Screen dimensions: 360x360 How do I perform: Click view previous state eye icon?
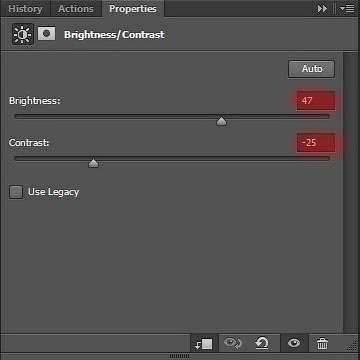pyautogui.click(x=232, y=343)
